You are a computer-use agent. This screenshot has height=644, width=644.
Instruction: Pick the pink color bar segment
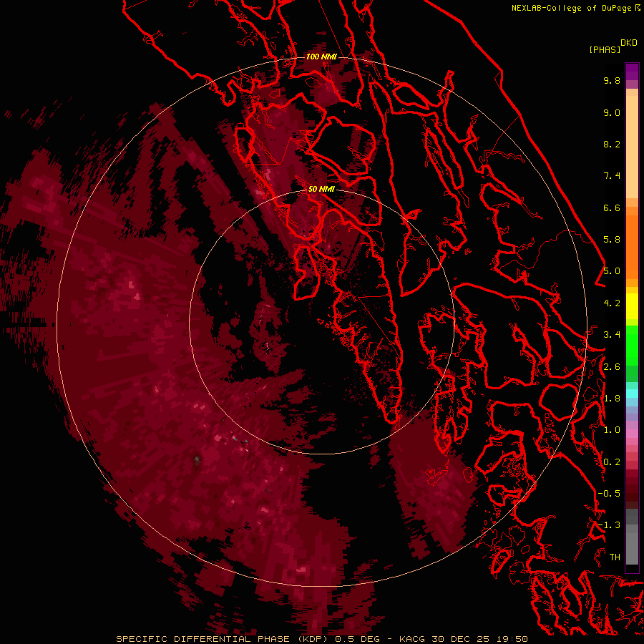tap(632, 433)
